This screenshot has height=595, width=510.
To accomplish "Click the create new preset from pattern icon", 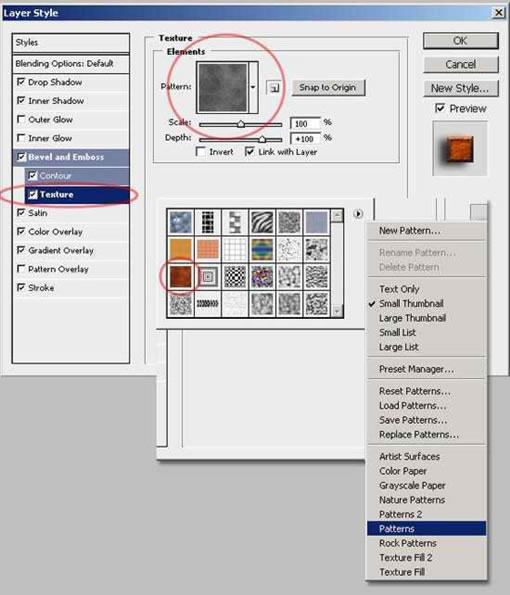I will 274,88.
